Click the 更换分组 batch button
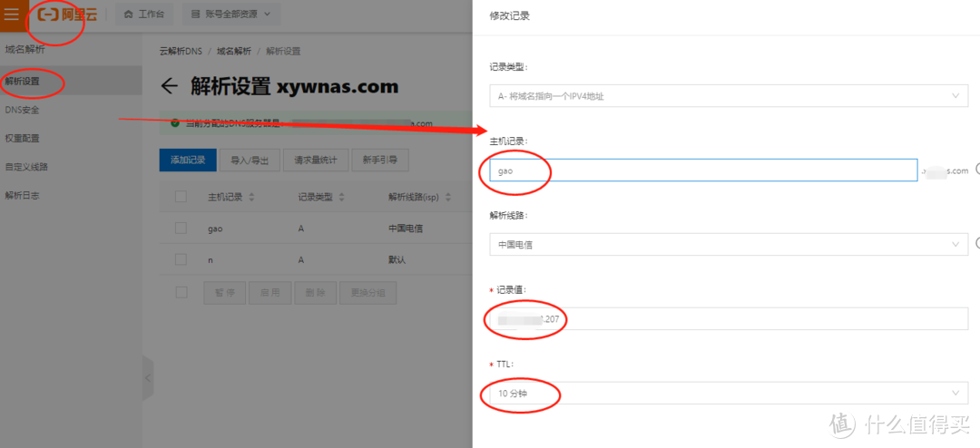Viewport: 980px width, 448px height. coord(368,292)
